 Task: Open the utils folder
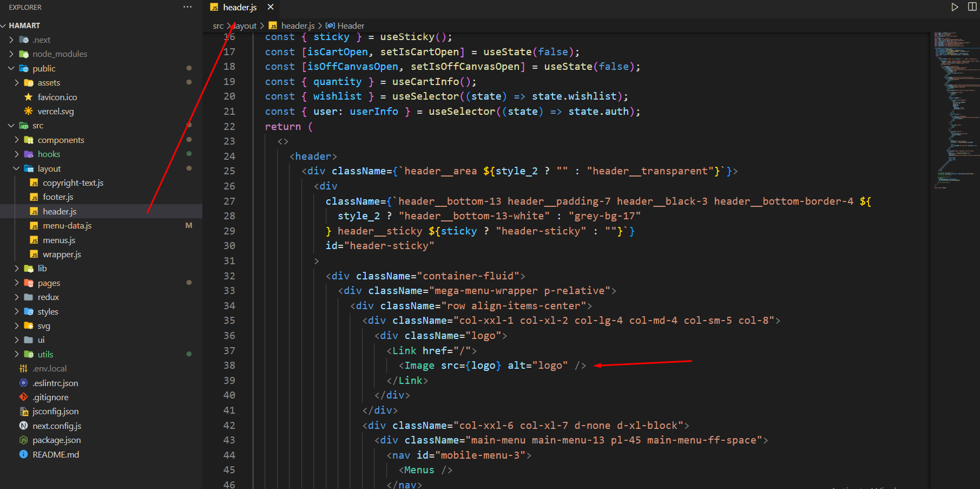[45, 354]
